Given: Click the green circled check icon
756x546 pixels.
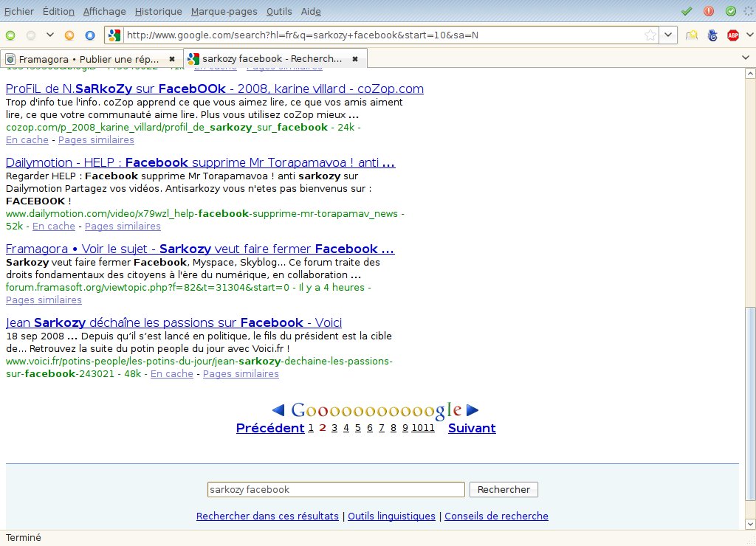Looking at the screenshot, I should pos(730,11).
